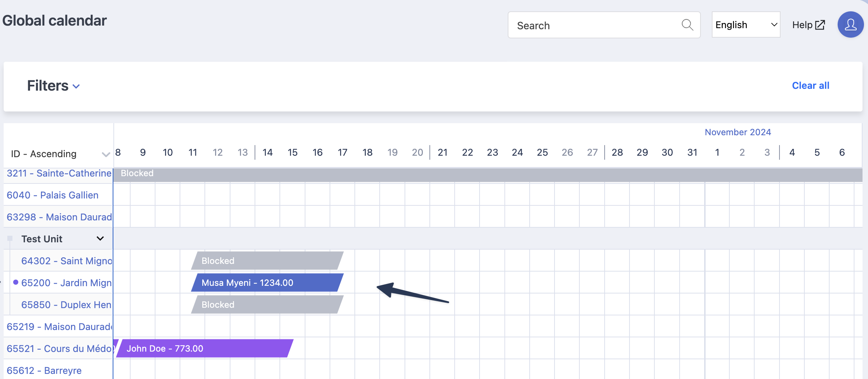This screenshot has height=379, width=868.
Task: Click day 31 in the calendar header
Action: tap(692, 152)
